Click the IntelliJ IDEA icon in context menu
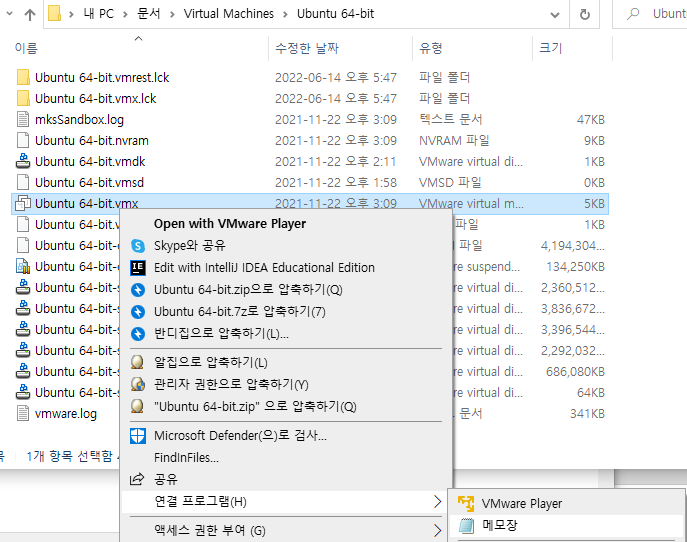 click(x=138, y=268)
